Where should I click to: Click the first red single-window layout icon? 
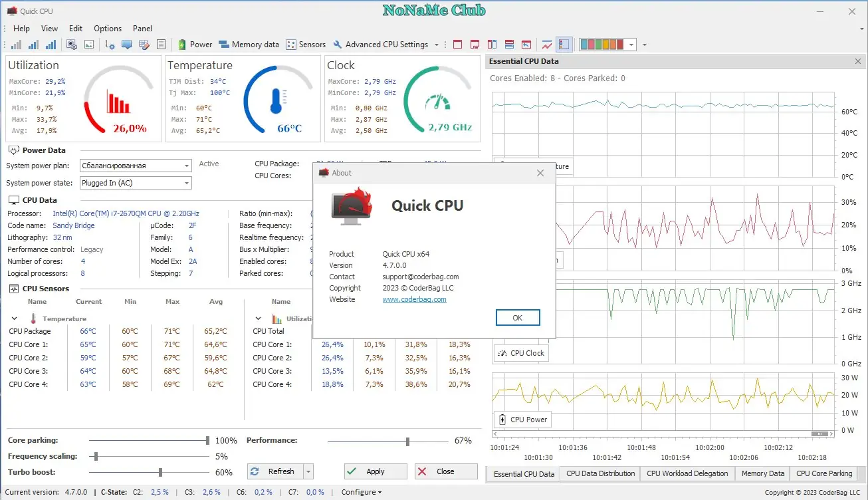[457, 45]
